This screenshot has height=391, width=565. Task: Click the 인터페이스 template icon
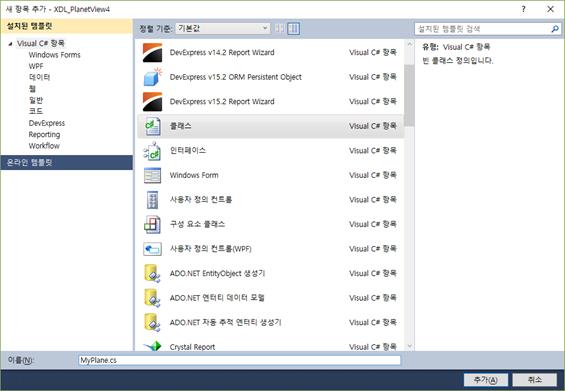tap(152, 151)
